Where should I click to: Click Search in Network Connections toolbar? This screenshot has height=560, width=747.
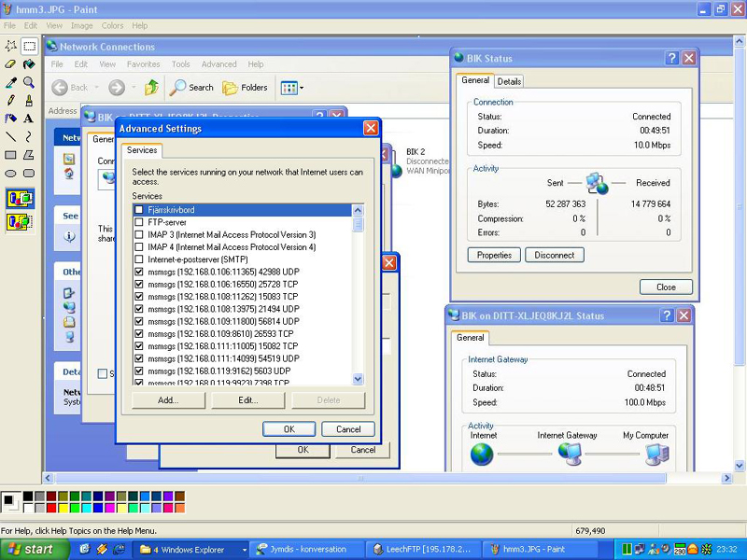(191, 87)
